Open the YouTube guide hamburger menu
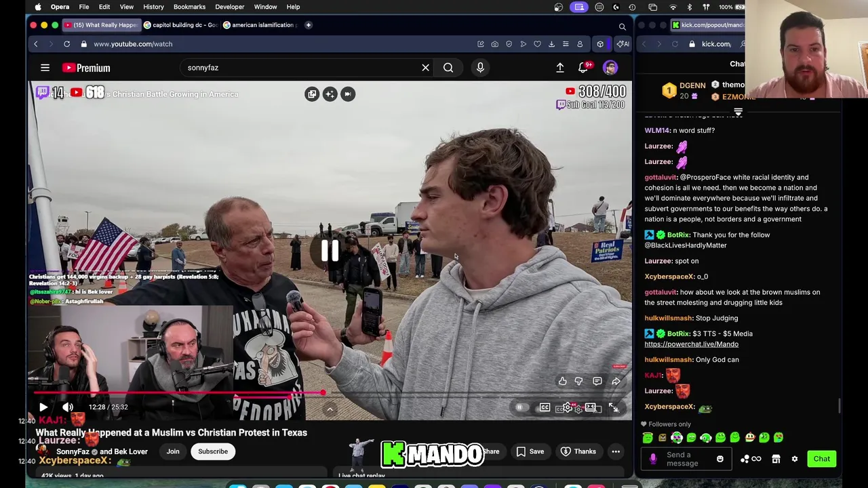 click(45, 68)
